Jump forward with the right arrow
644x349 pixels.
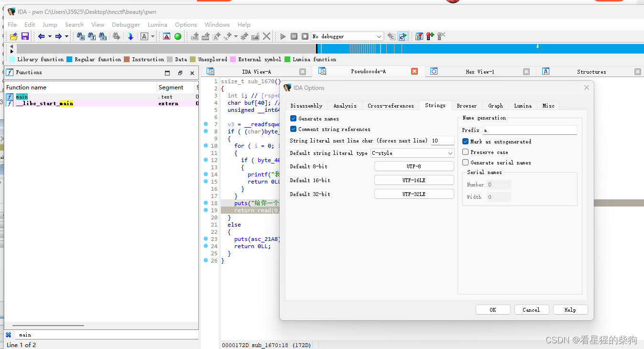tap(58, 36)
